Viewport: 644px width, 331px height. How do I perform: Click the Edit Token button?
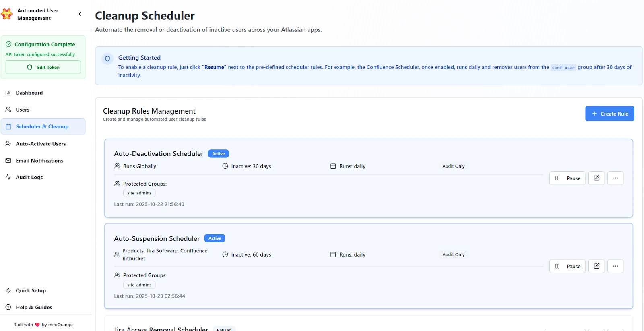point(43,67)
